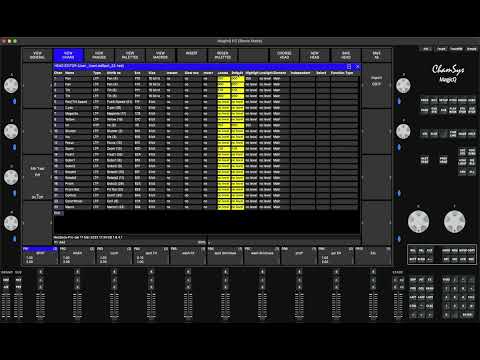The image size is (480, 360).
Task: Open the OUT window button
Action: click(434, 100)
